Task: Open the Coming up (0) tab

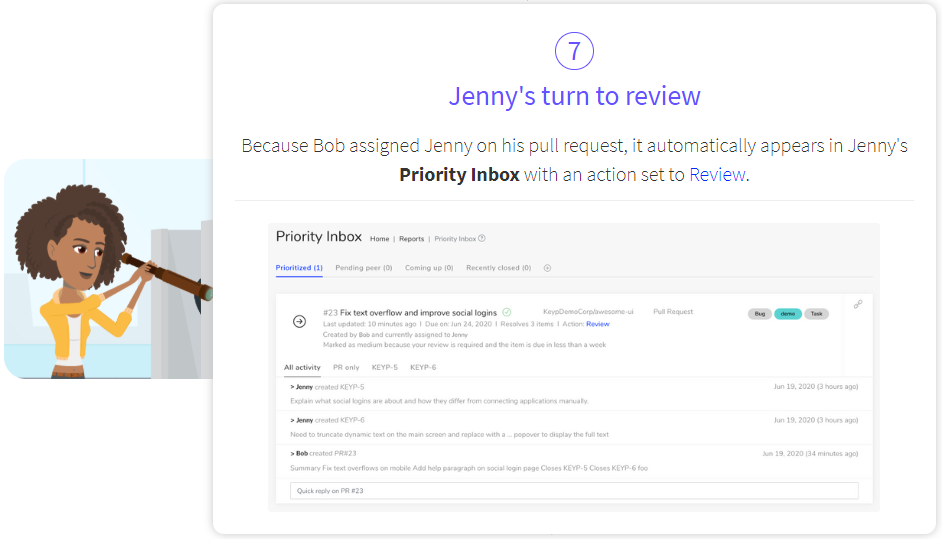Action: coord(429,268)
